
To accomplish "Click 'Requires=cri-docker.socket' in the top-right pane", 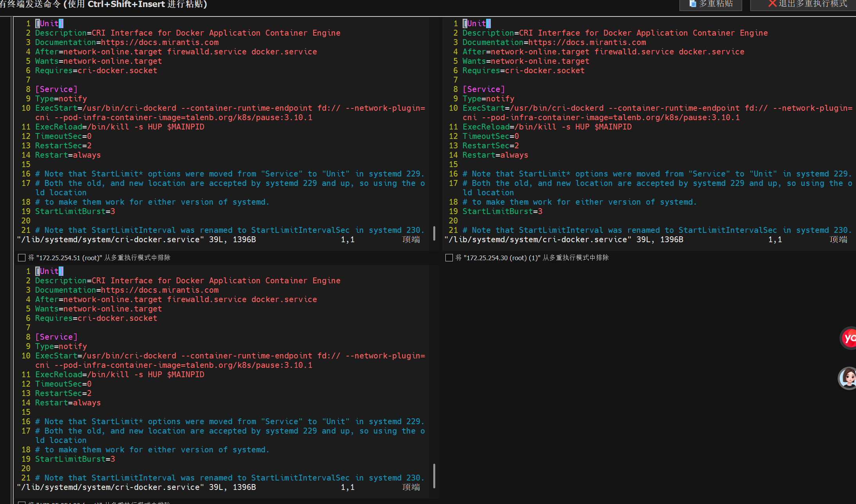I will [x=524, y=70].
